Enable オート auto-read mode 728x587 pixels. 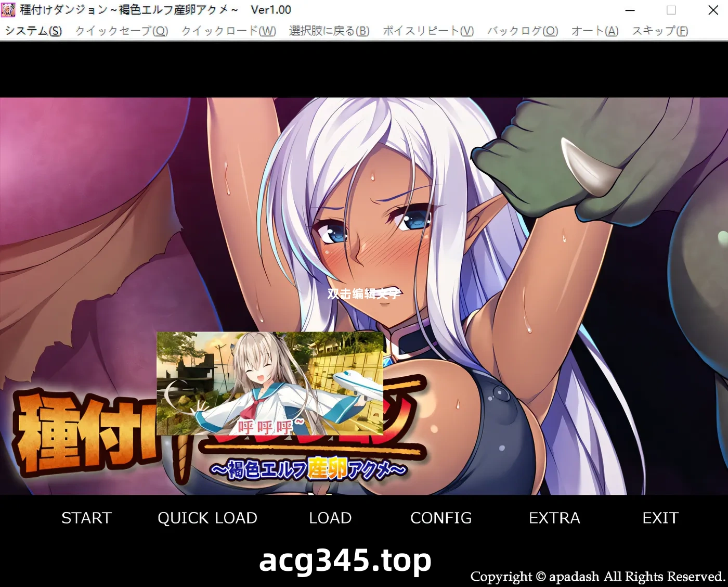tap(593, 31)
